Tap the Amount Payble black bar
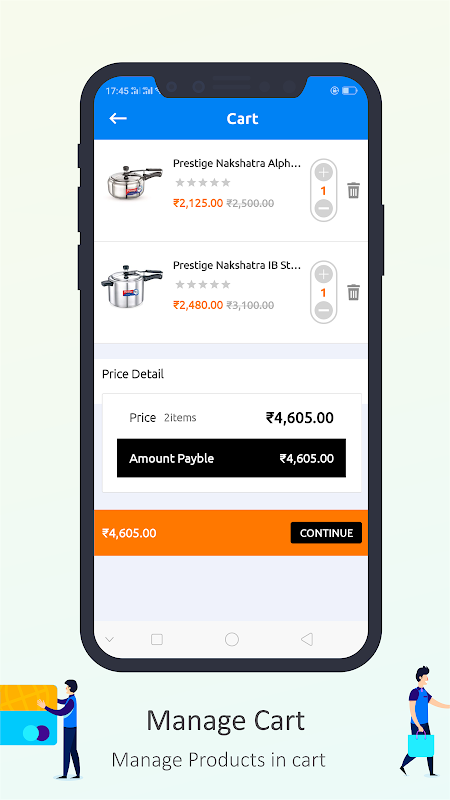Screen dimensions: 450x800 [231, 458]
